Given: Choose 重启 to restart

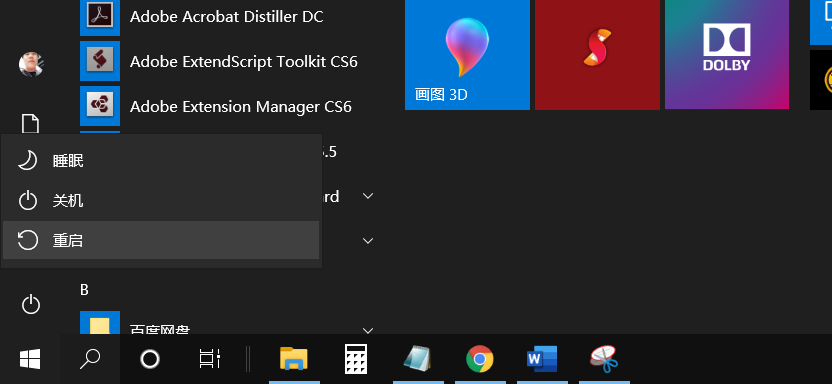Looking at the screenshot, I should 161,240.
